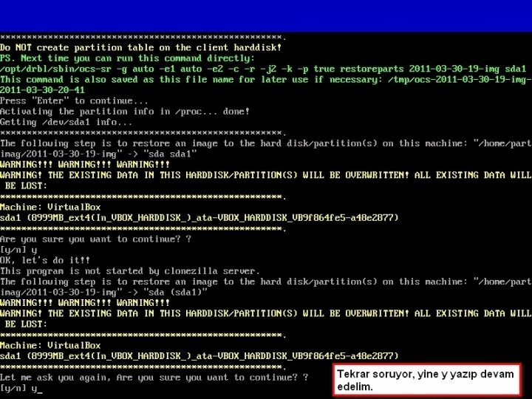
Task: Click 'Press Enter to continue...' text
Action: point(74,100)
